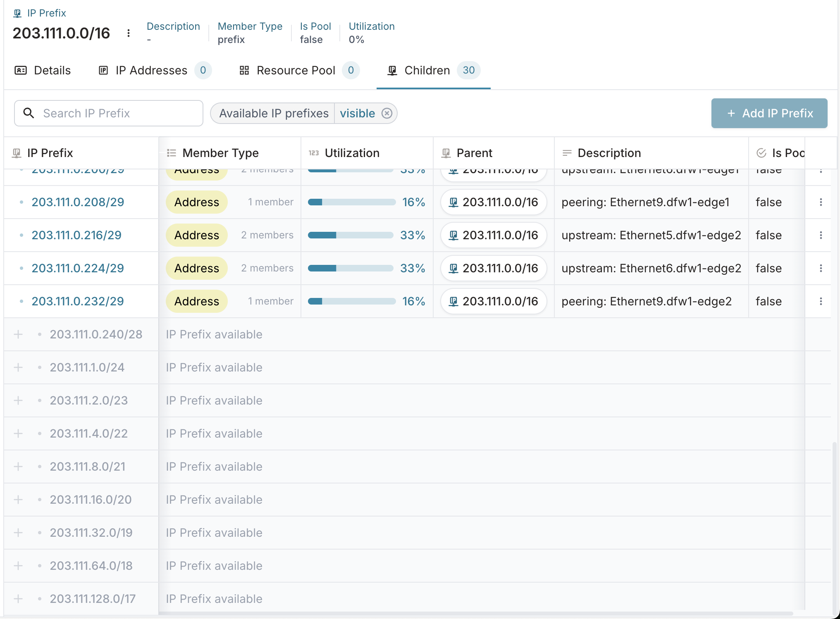Image resolution: width=840 pixels, height=619 pixels.
Task: Open the Resource Pool tab
Action: 296,71
